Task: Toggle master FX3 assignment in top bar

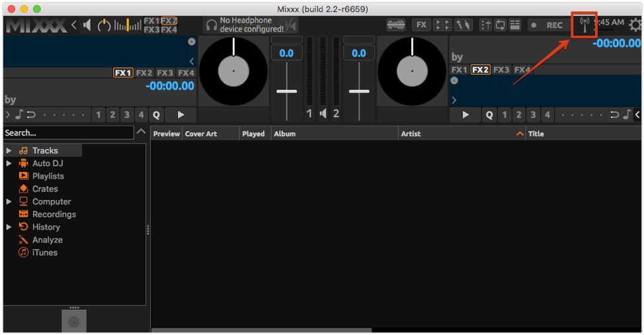Action: pyautogui.click(x=151, y=30)
